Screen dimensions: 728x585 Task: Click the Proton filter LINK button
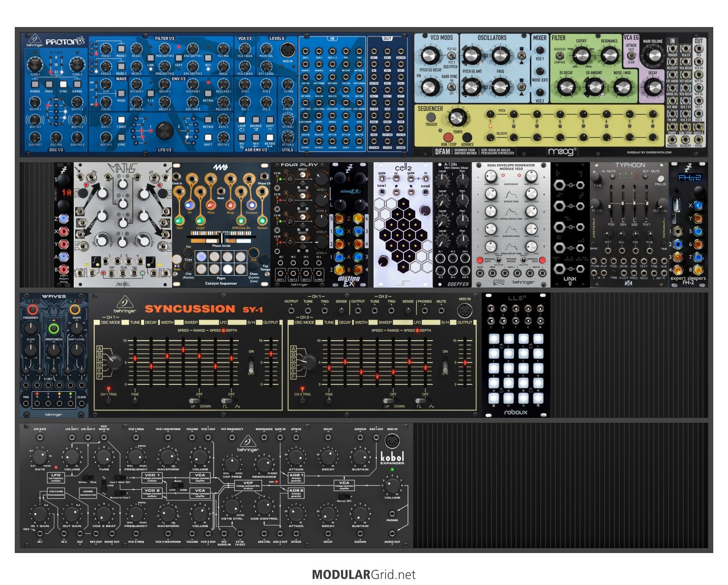pos(150,58)
